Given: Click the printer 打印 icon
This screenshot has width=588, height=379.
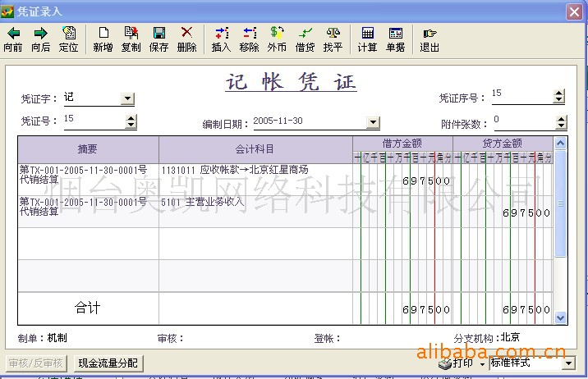Looking at the screenshot, I should tap(445, 363).
